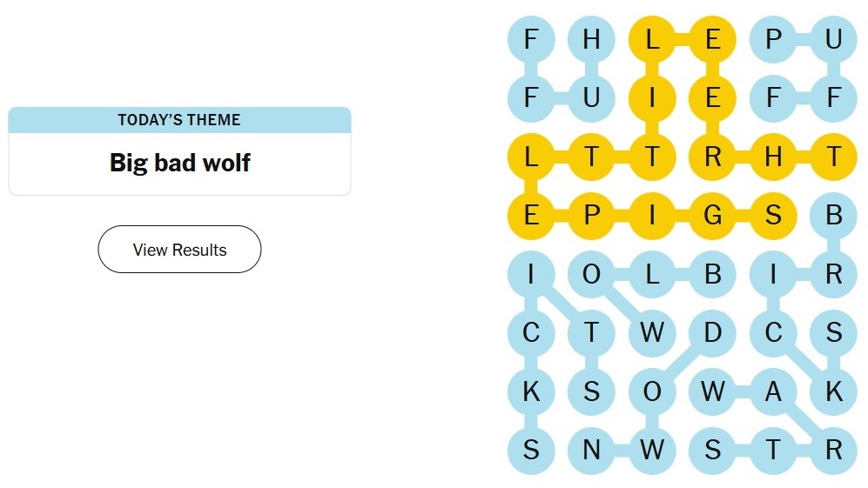868x488 pixels.
Task: Click the View Results button
Action: coord(179,250)
